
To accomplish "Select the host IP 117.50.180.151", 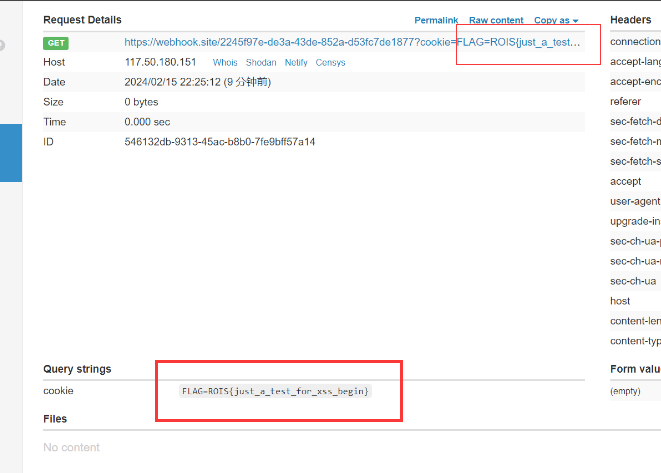I will pyautogui.click(x=160, y=62).
